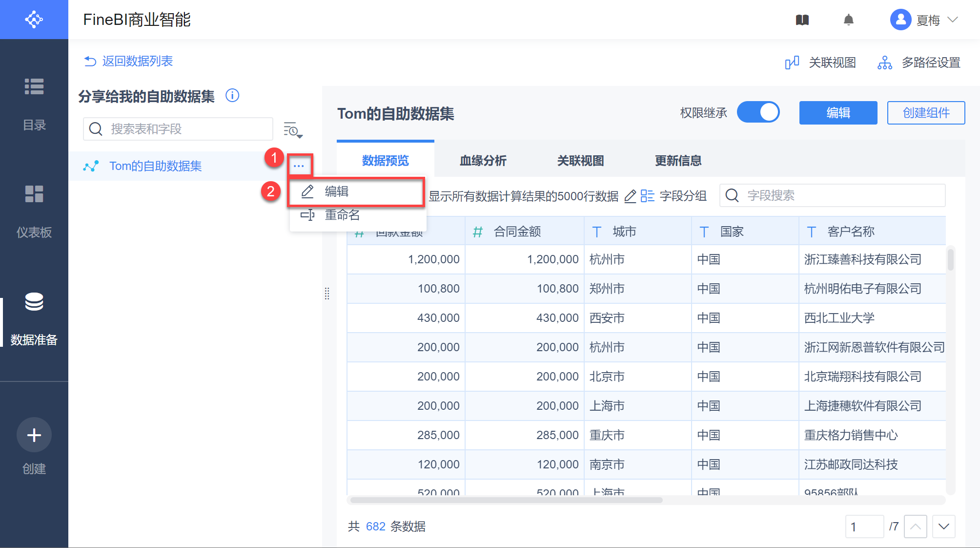Open 字段分组 field grouping

(x=674, y=196)
